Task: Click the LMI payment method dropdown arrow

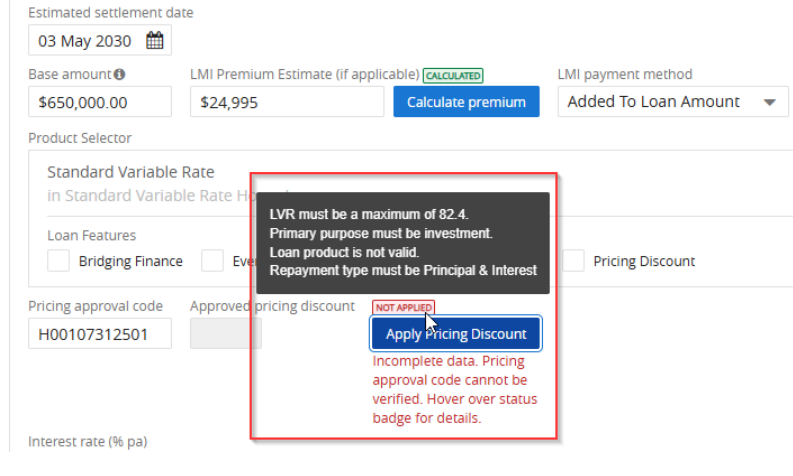Action: click(x=769, y=102)
